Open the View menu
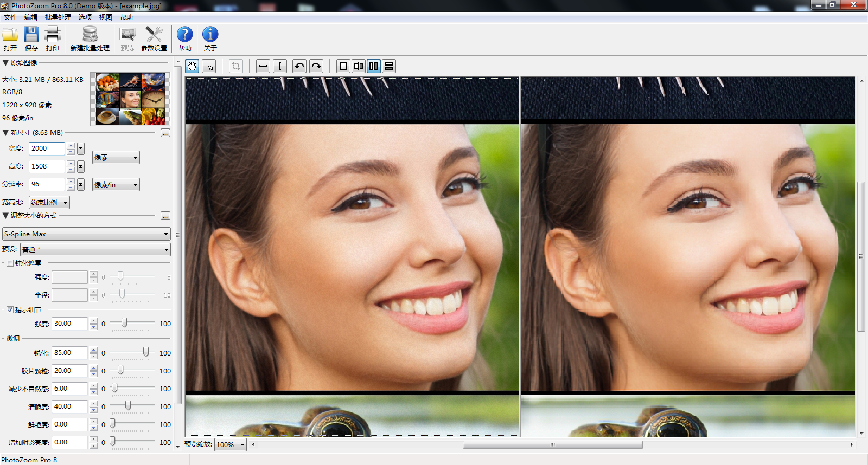 pos(105,17)
